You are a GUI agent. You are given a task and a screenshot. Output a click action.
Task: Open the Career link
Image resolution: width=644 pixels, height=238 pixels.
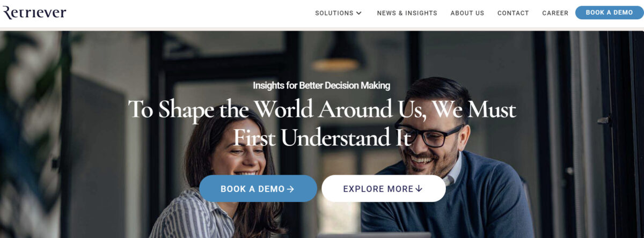[555, 13]
